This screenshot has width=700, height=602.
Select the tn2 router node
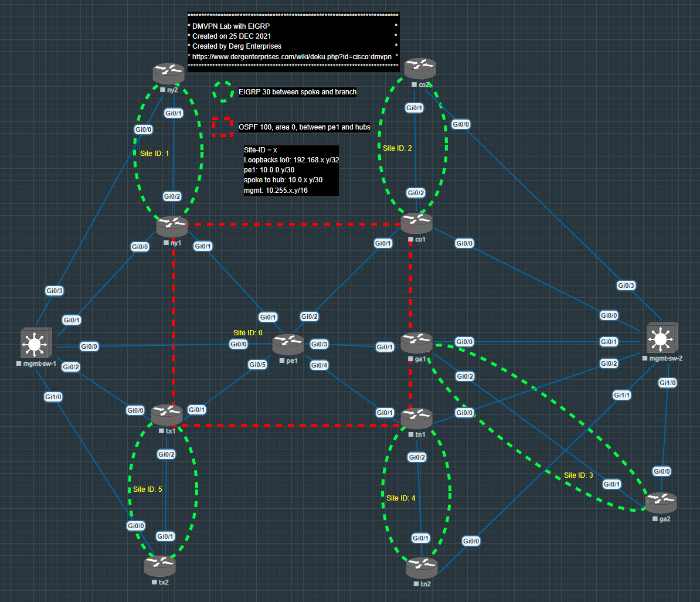pos(422,567)
